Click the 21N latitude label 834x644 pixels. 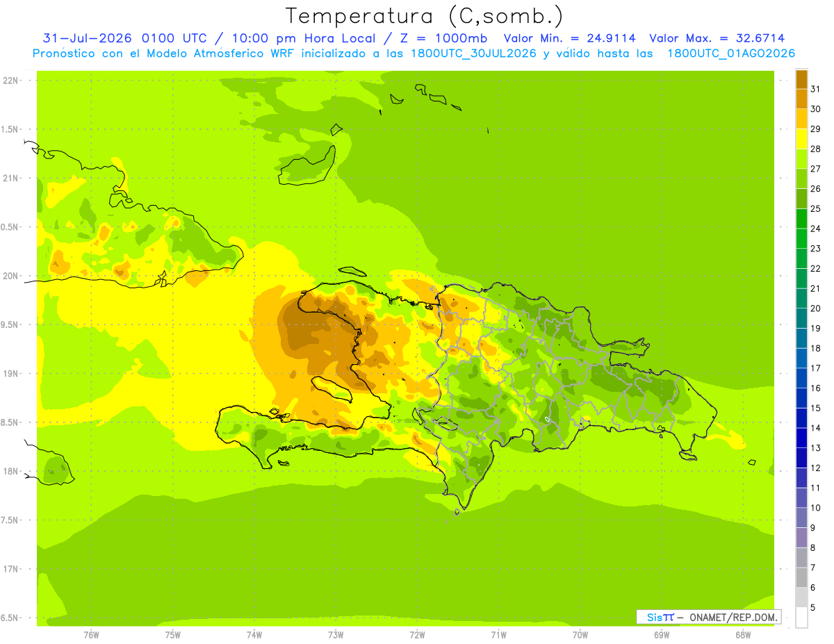[10, 179]
